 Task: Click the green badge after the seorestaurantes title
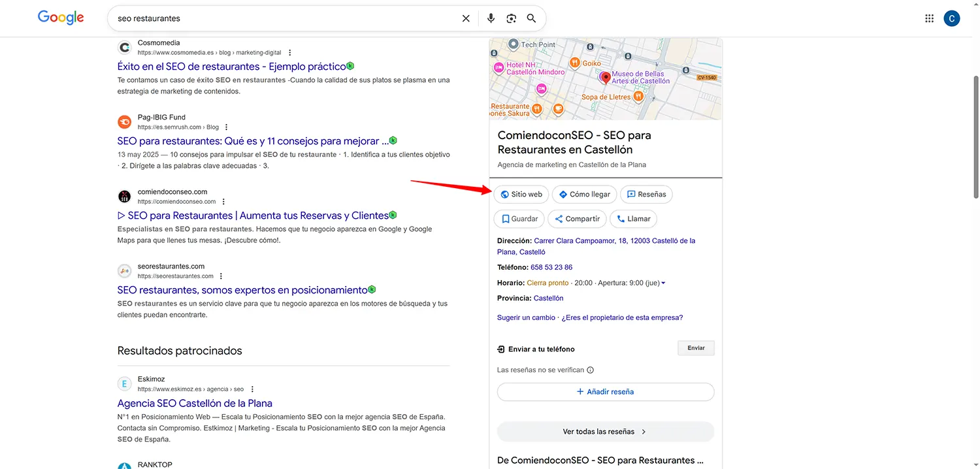click(x=372, y=289)
